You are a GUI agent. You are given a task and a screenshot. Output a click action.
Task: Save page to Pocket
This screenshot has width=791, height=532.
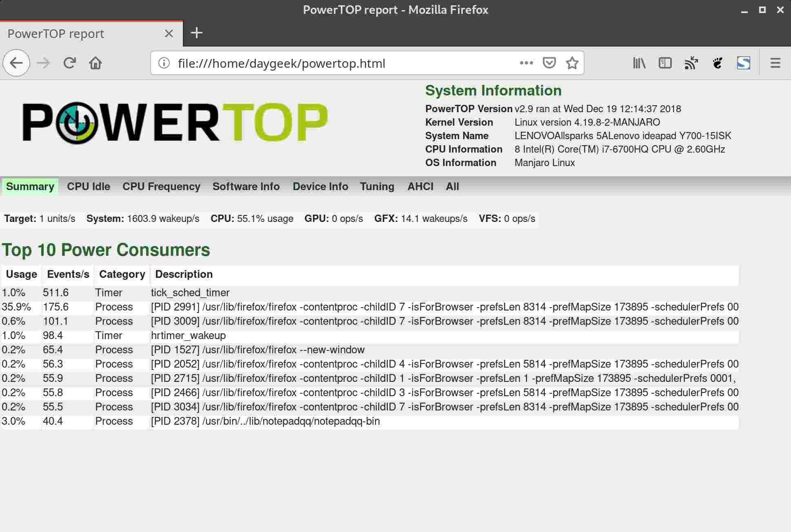(549, 63)
